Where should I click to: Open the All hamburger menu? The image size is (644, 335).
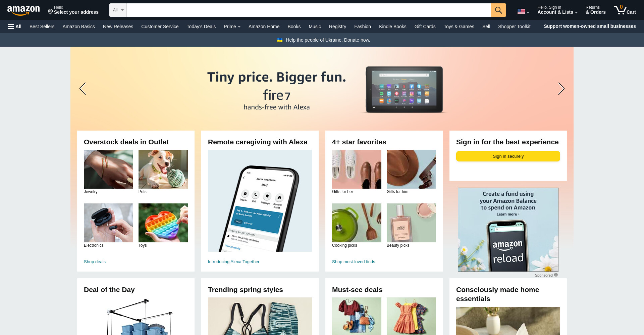(15, 27)
